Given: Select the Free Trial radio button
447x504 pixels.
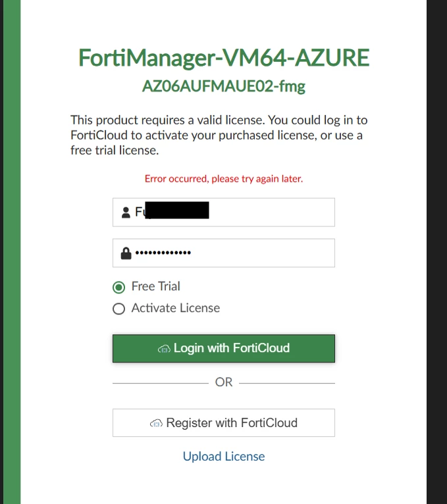Looking at the screenshot, I should pyautogui.click(x=118, y=287).
